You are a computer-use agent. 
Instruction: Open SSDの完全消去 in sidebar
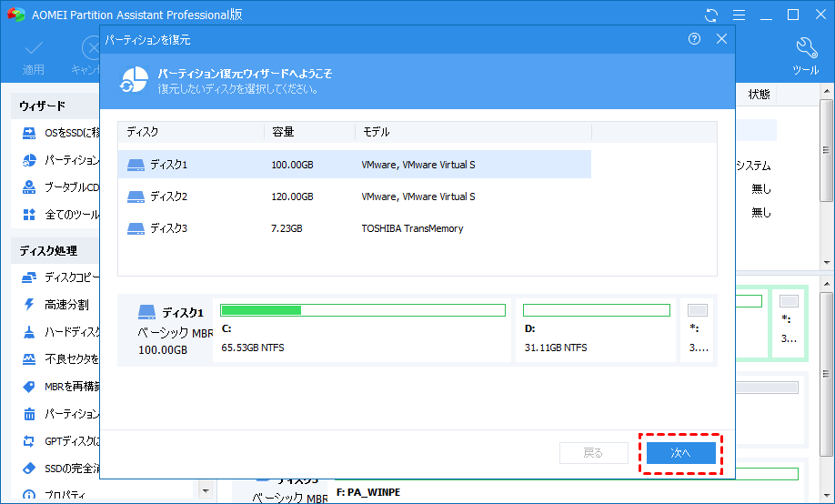click(60, 469)
